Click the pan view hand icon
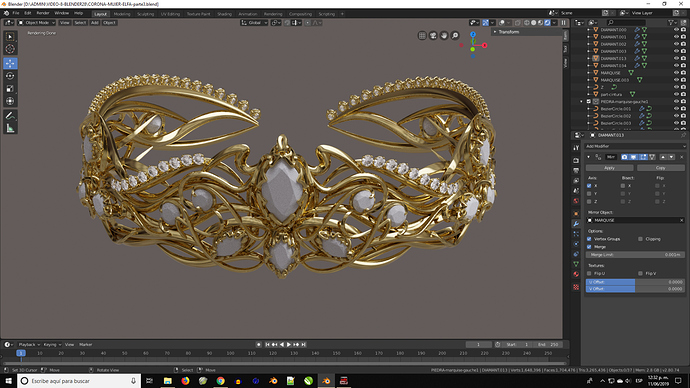 (x=444, y=36)
